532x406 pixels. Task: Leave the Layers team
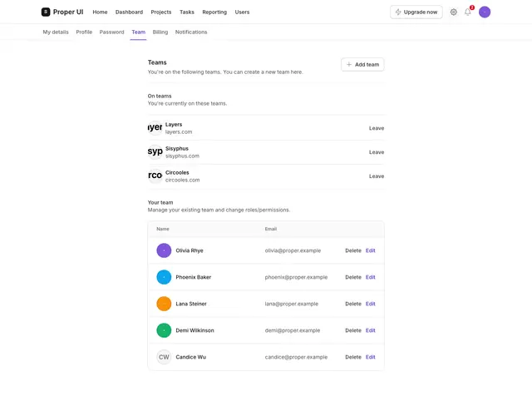377,128
